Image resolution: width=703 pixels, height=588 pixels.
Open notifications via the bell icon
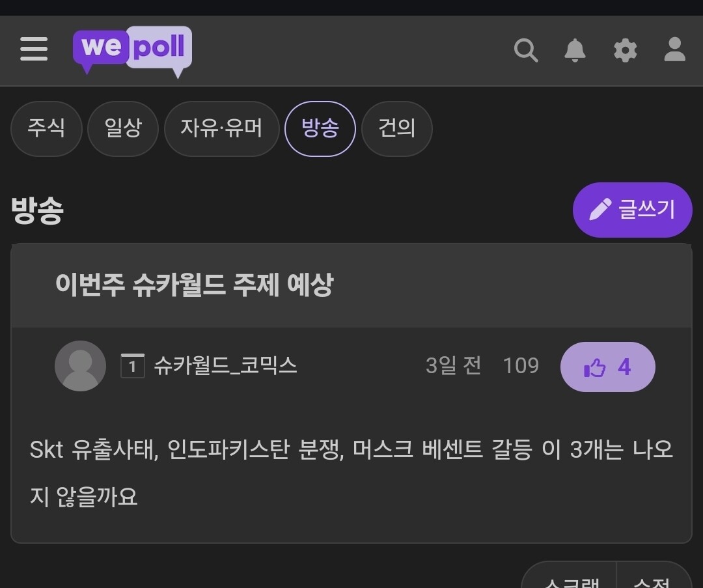(x=575, y=50)
